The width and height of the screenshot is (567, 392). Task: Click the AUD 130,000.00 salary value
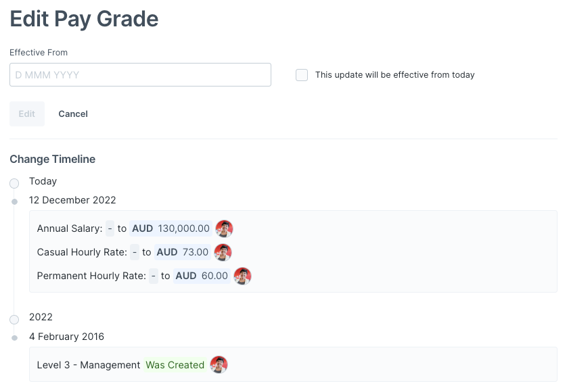click(x=171, y=228)
